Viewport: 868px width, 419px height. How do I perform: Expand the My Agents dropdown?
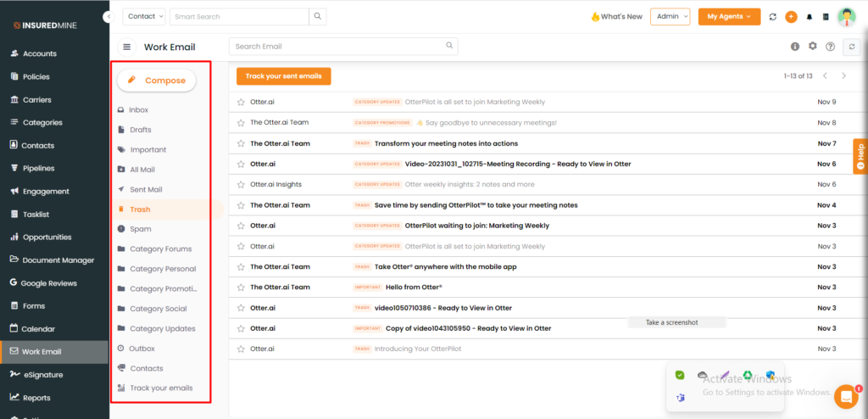(x=729, y=17)
